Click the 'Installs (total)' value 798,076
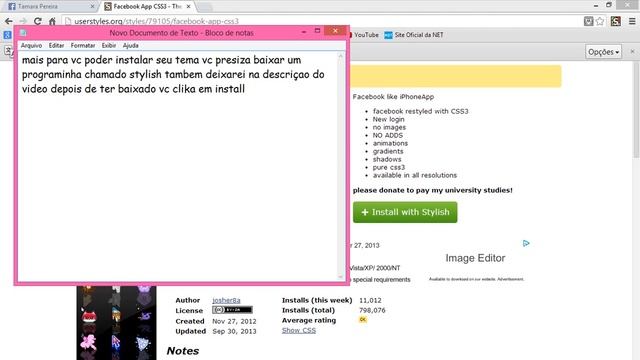Viewport: 640px width, 360px height. click(372, 310)
